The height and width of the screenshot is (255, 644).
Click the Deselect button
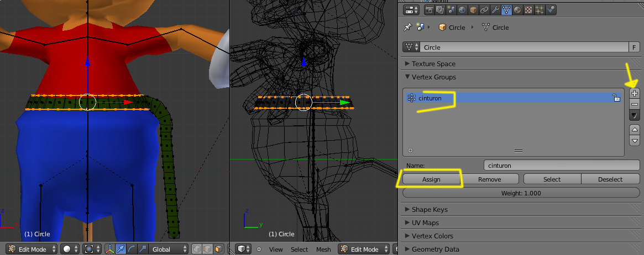pos(610,179)
